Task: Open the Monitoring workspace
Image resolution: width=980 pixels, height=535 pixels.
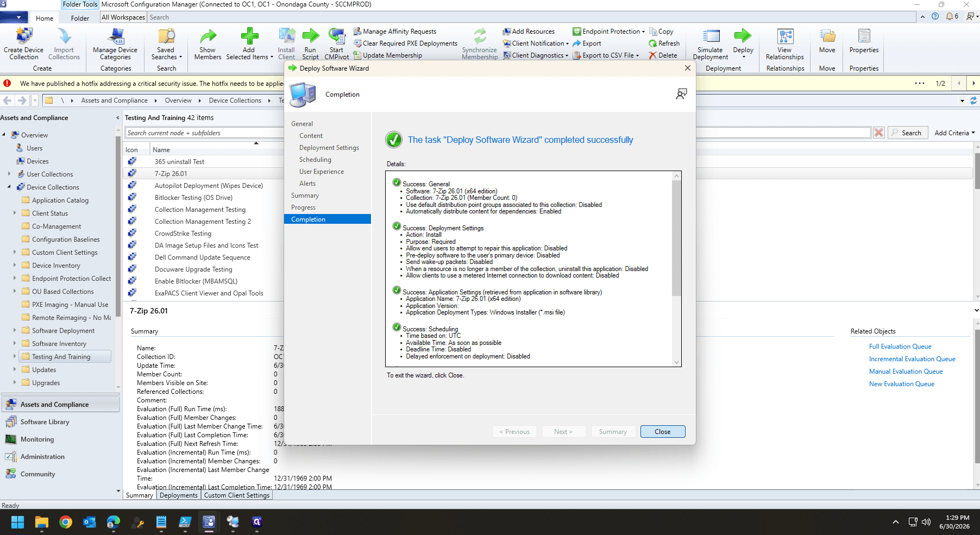Action: [37, 439]
